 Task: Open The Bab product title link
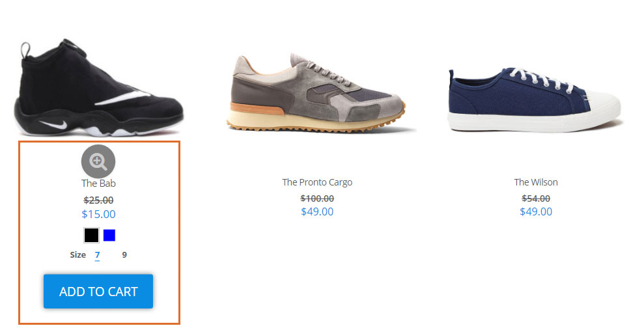[x=98, y=183]
